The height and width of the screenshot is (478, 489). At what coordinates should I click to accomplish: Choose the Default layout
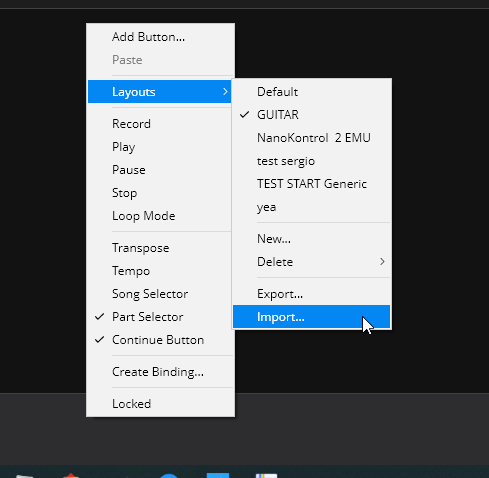tap(311, 92)
